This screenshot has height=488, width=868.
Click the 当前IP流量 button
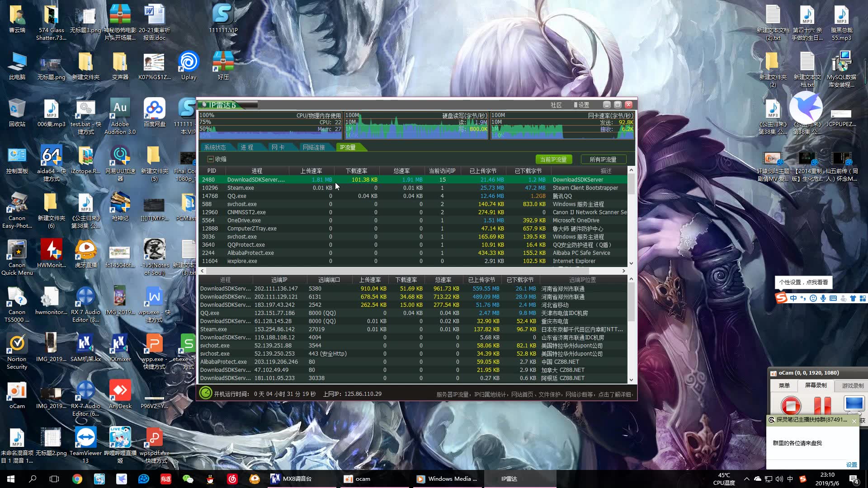tap(553, 159)
